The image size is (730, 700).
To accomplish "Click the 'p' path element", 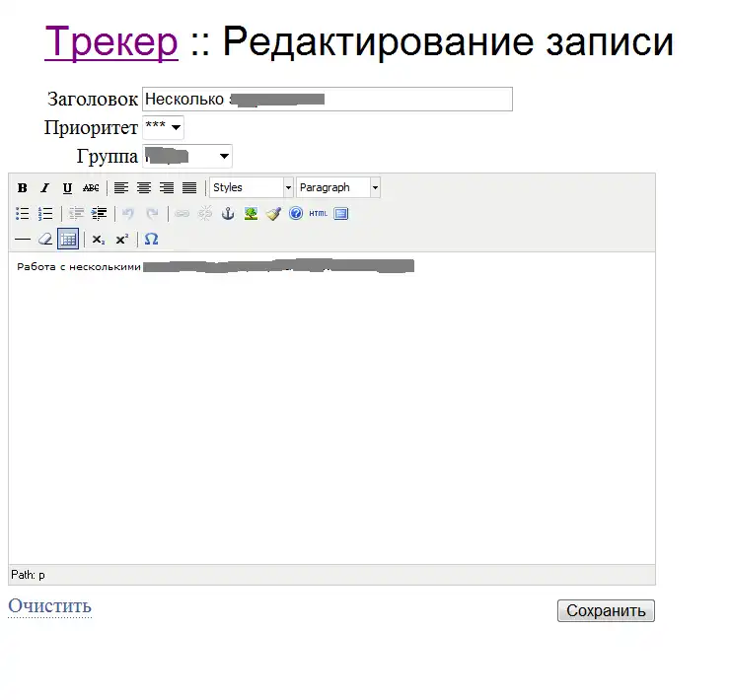I will [41, 575].
